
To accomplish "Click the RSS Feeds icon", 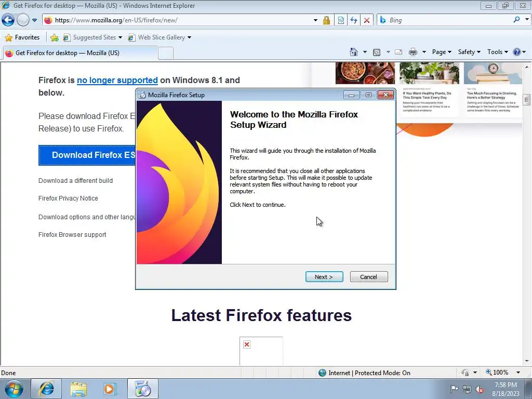I will point(376,52).
